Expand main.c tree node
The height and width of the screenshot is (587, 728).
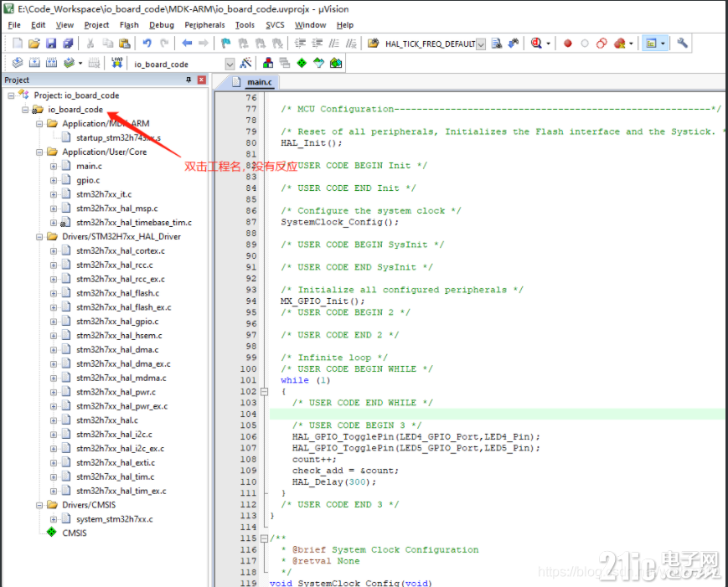[x=54, y=166]
